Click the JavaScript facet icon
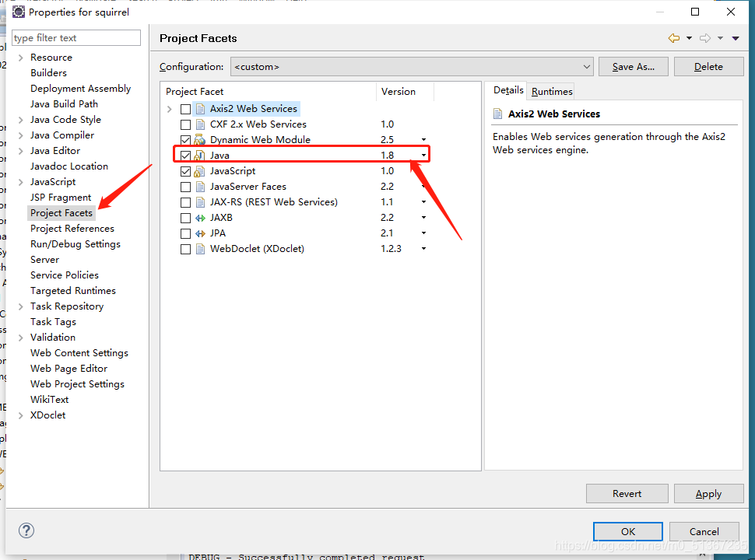Viewport: 755px width, 560px height. point(199,171)
